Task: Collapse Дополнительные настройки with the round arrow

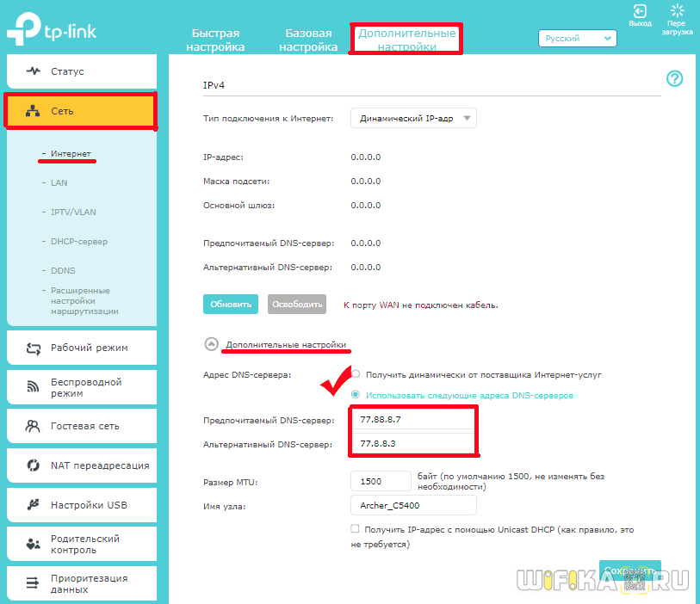Action: (211, 344)
